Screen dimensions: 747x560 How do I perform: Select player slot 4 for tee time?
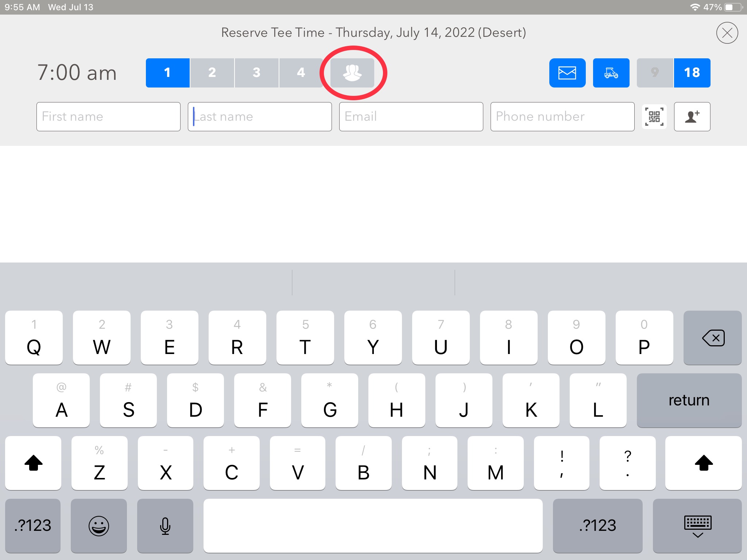301,72
